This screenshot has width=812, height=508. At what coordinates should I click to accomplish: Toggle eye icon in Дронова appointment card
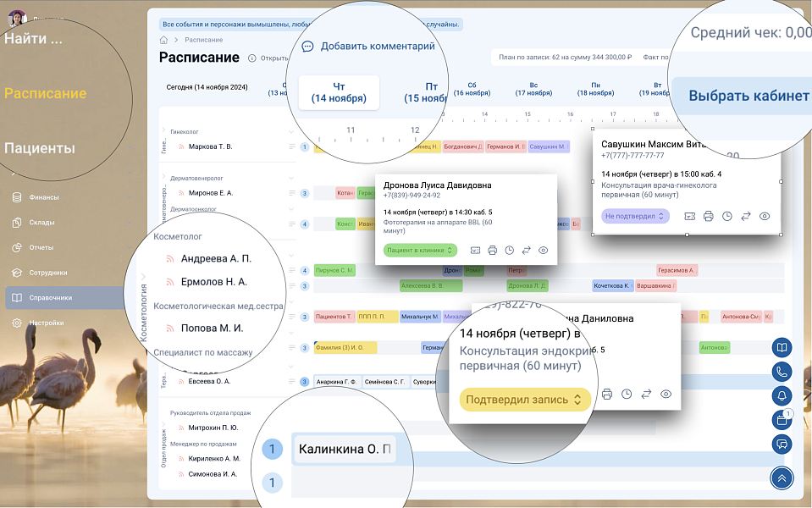(544, 251)
